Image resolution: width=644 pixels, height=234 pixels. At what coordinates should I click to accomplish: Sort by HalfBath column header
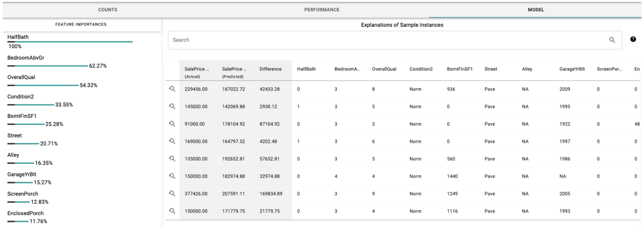[306, 69]
